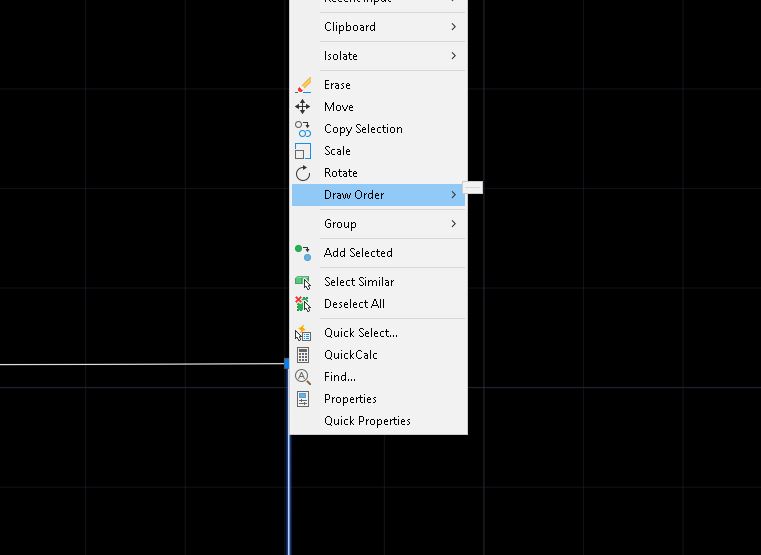The height and width of the screenshot is (555, 761).
Task: Choose the Deselect All label
Action: (354, 304)
